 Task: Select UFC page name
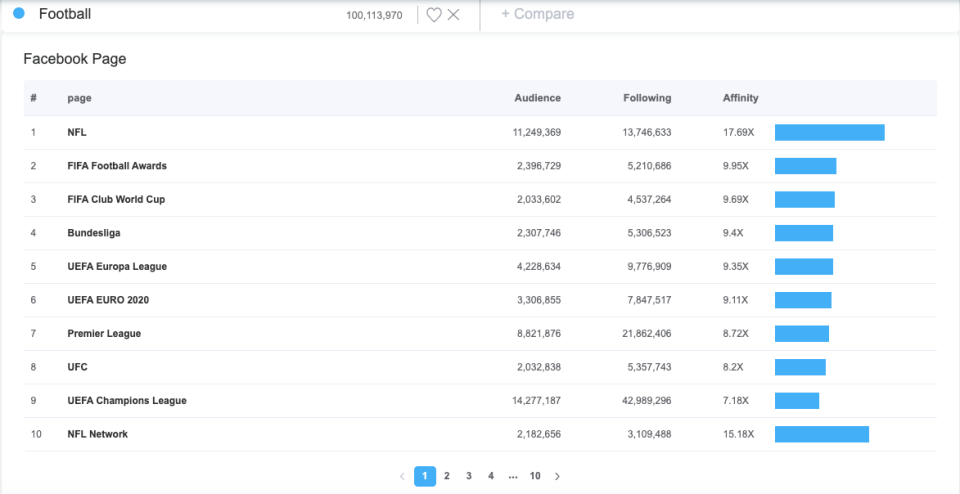pyautogui.click(x=78, y=367)
